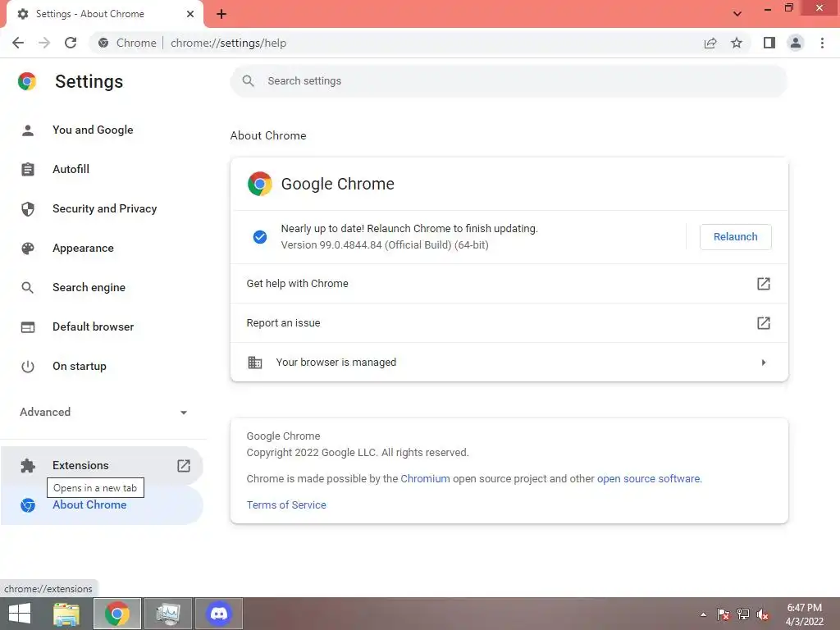Open Terms of Service link
This screenshot has width=840, height=630.
(x=286, y=504)
